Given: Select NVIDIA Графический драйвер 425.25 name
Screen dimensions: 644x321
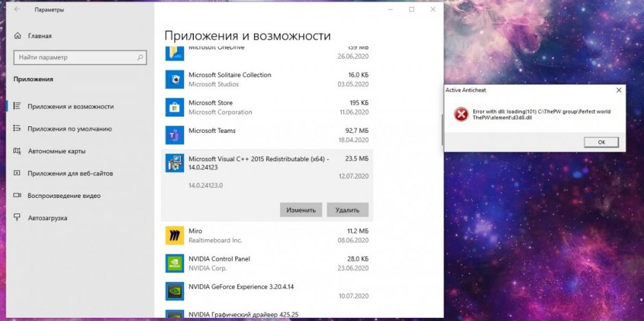Looking at the screenshot, I should point(243,315).
